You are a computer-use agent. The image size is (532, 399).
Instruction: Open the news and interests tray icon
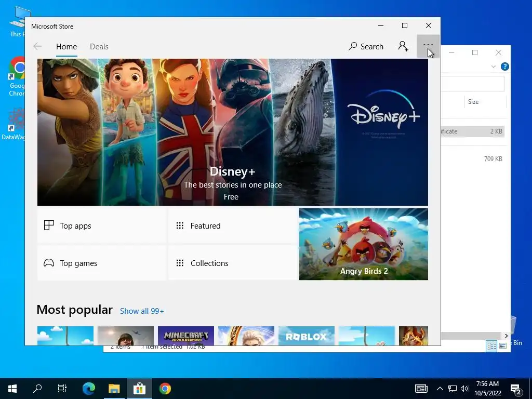click(x=421, y=389)
